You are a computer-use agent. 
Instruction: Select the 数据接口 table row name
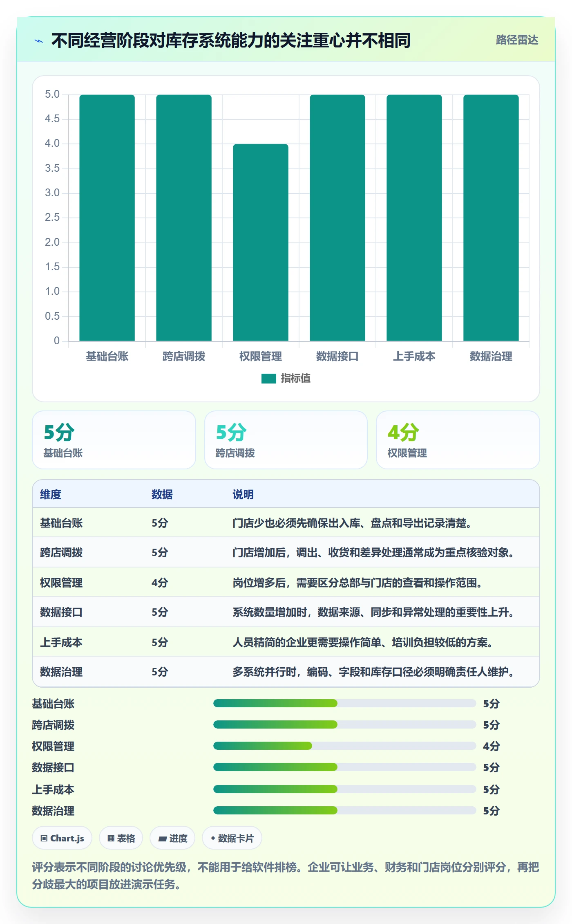click(61, 612)
